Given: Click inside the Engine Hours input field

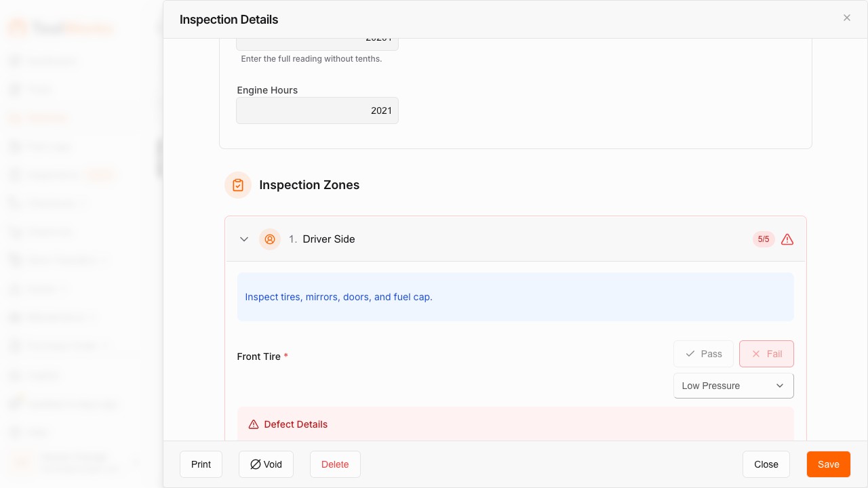Looking at the screenshot, I should [x=317, y=110].
